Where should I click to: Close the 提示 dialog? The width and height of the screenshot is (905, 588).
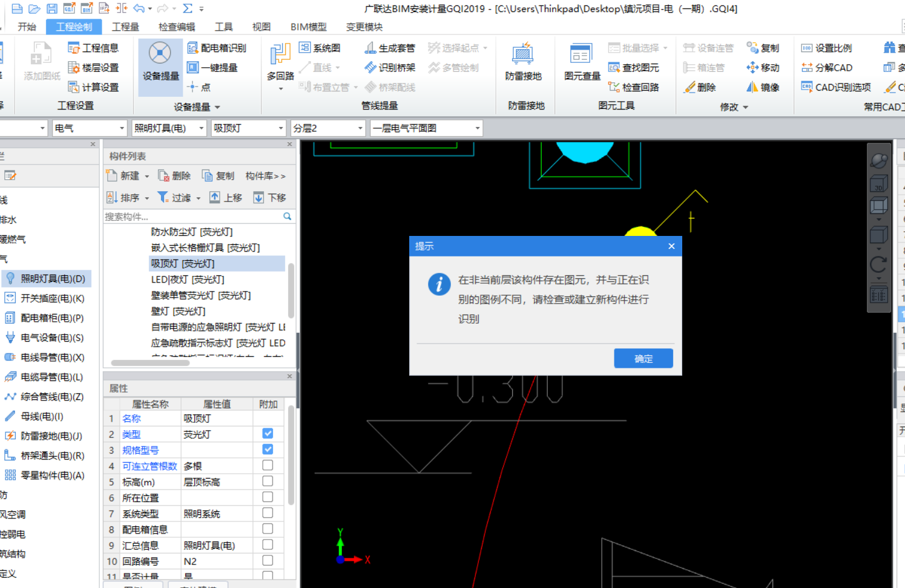pyautogui.click(x=671, y=246)
